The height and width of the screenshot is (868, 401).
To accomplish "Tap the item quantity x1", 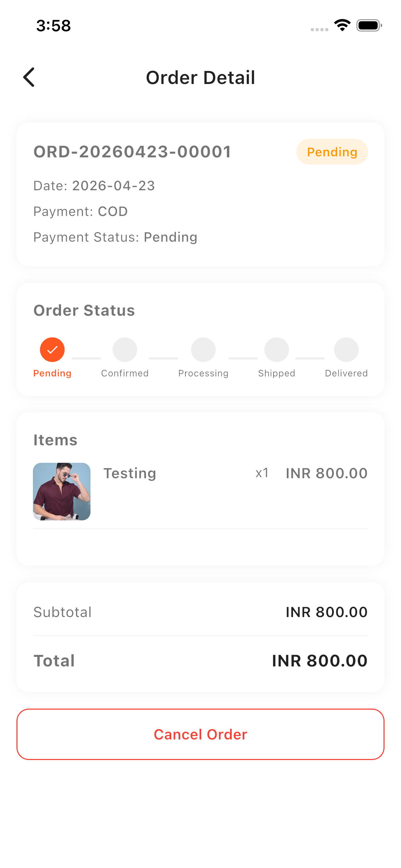I will 262,473.
